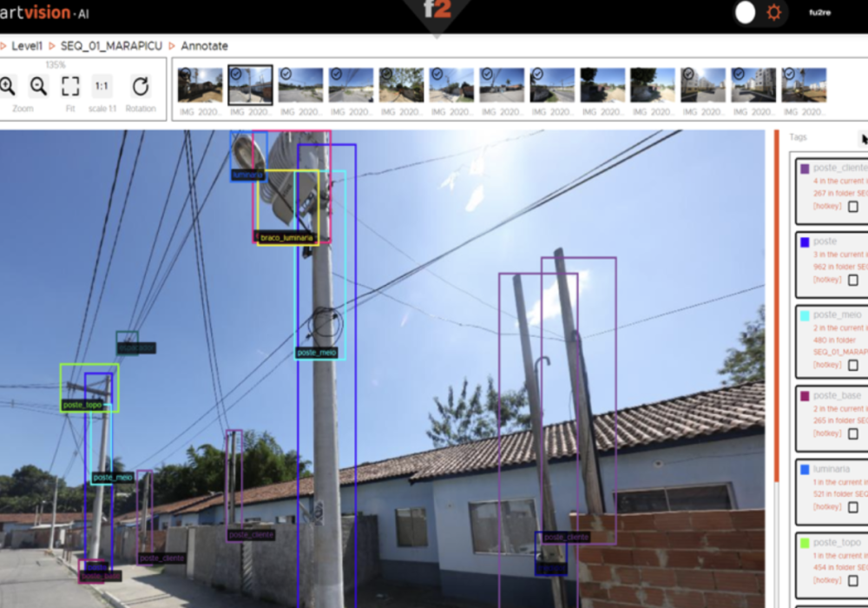This screenshot has width=868, height=608.
Task: Toggle the white switch beside the gear
Action: click(746, 13)
